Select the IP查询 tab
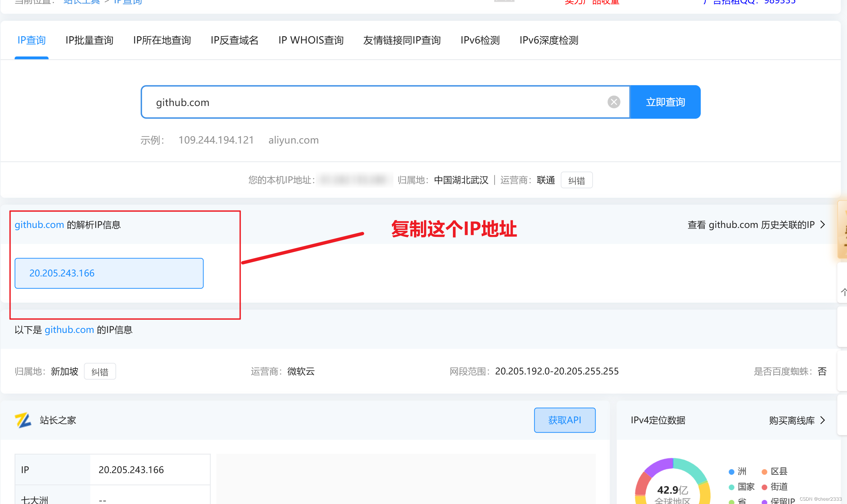The width and height of the screenshot is (847, 504). pos(32,41)
